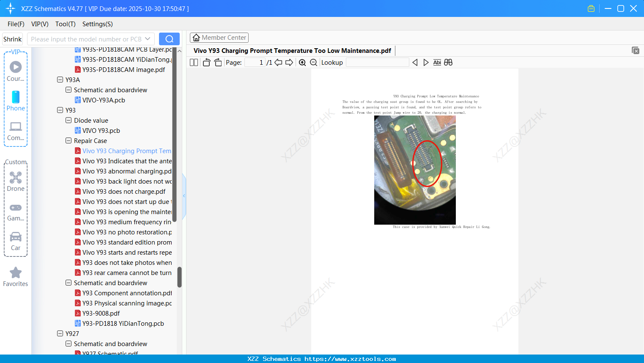The image size is (644, 363).
Task: Open the Settings(S) menu
Action: [x=98, y=24]
